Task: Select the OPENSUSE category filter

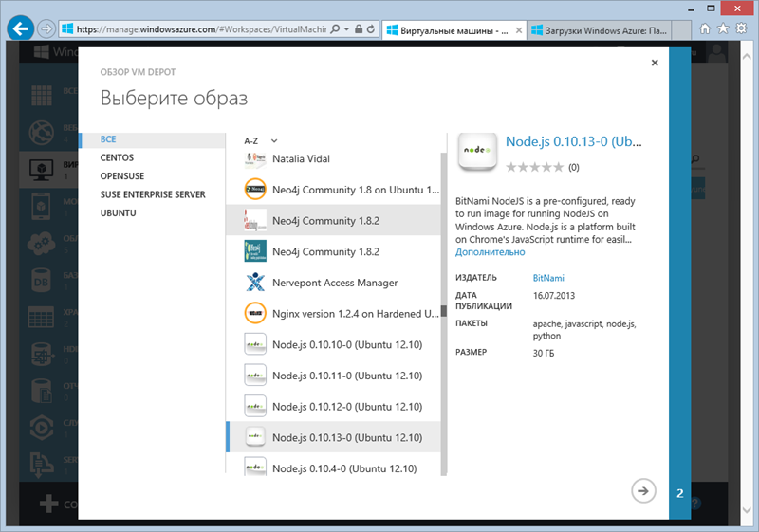Action: point(122,176)
